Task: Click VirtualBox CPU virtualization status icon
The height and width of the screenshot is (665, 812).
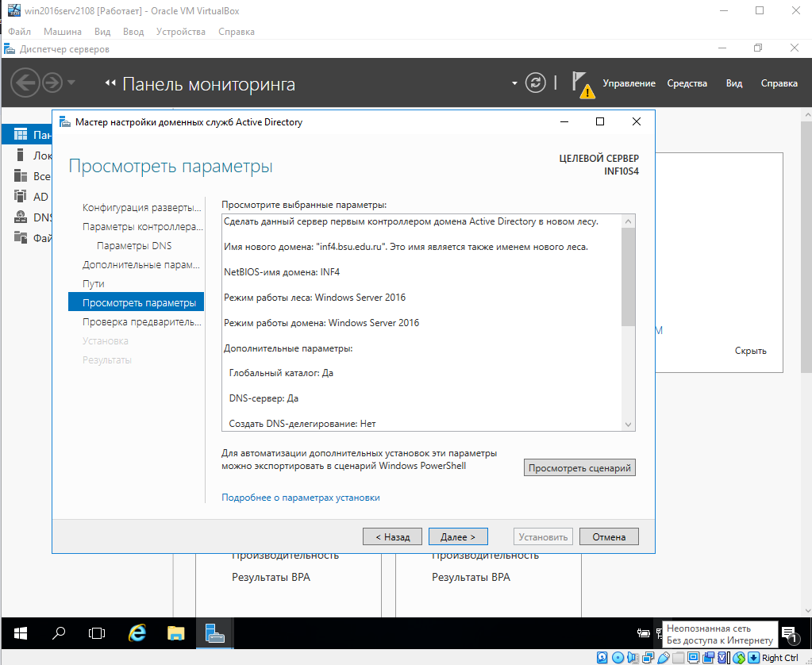Action: [723, 658]
